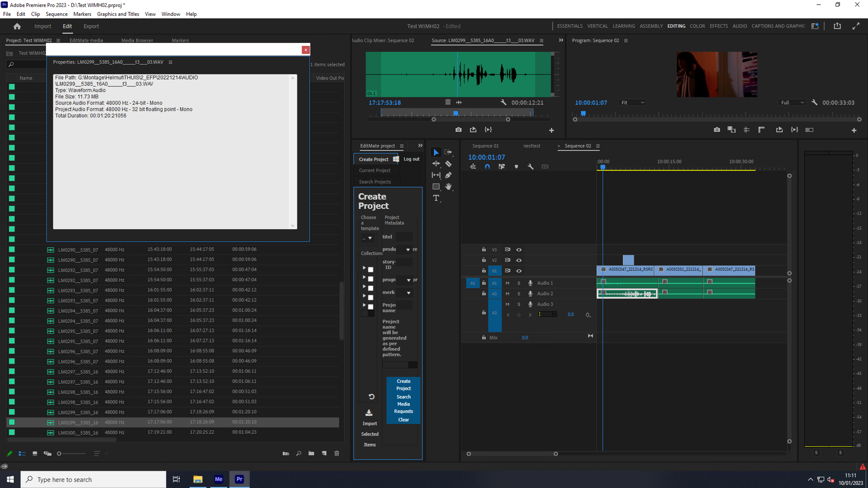Image resolution: width=868 pixels, height=488 pixels.
Task: Click the Create Project button
Action: coord(403,385)
